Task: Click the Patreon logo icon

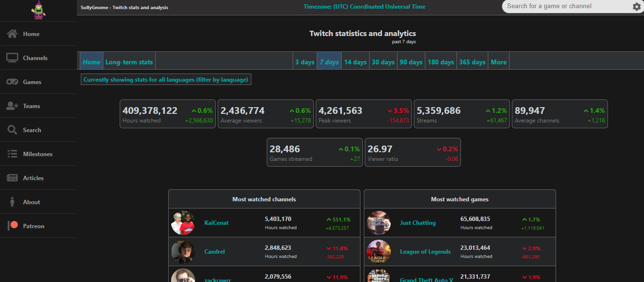Action: tap(13, 225)
